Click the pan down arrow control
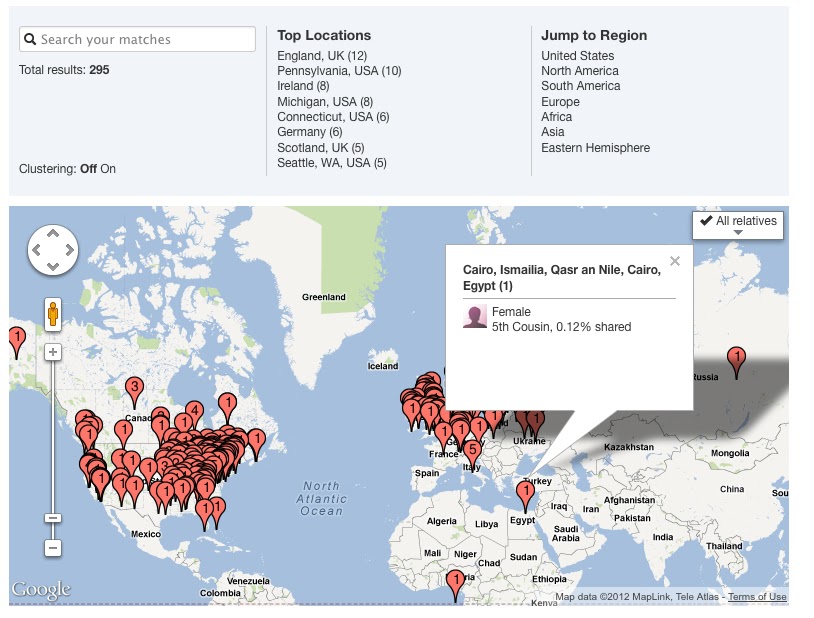The image size is (814, 618). 55,268
